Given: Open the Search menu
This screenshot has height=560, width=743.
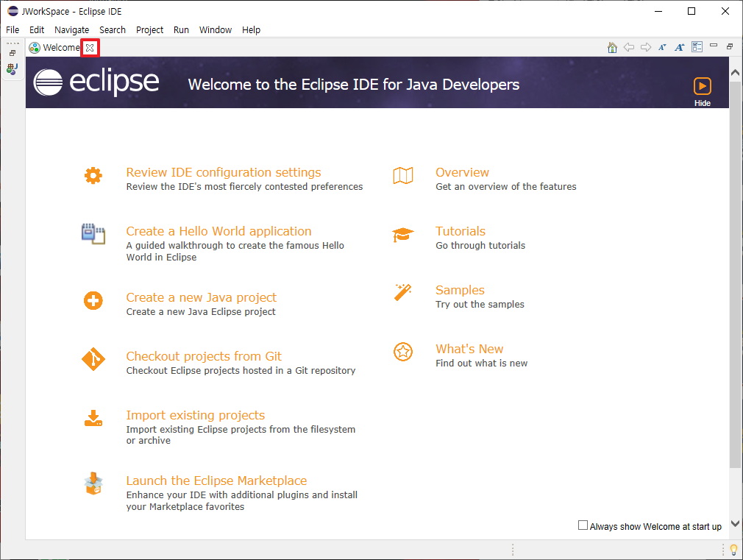Looking at the screenshot, I should click(113, 30).
